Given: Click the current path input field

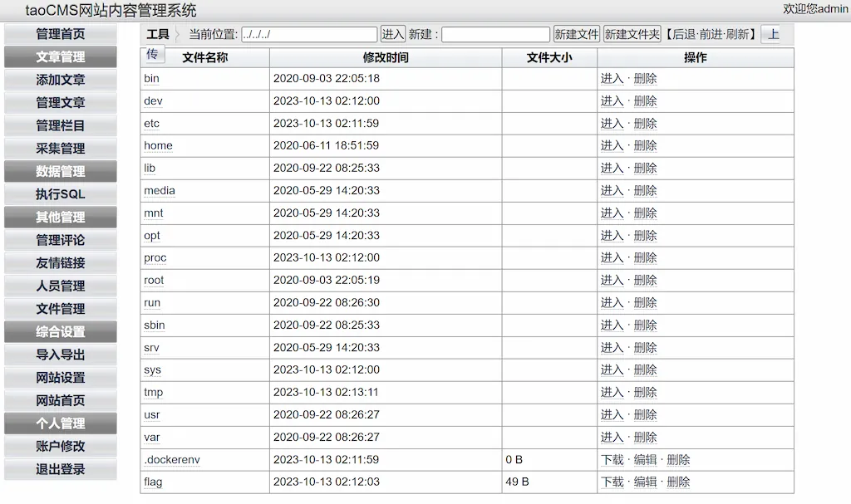Looking at the screenshot, I should click(310, 34).
